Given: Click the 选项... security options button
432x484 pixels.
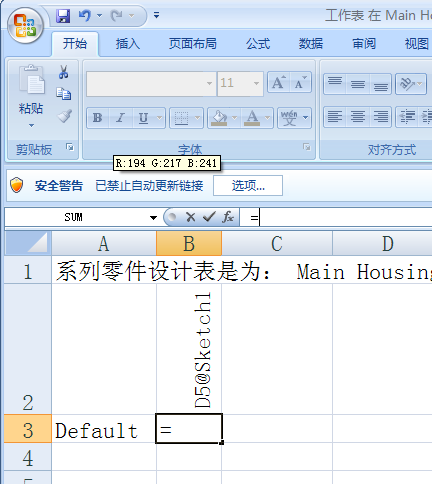Looking at the screenshot, I should pos(248,185).
